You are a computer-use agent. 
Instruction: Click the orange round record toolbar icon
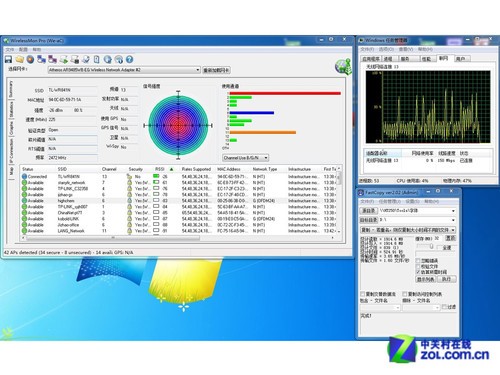(x=30, y=60)
